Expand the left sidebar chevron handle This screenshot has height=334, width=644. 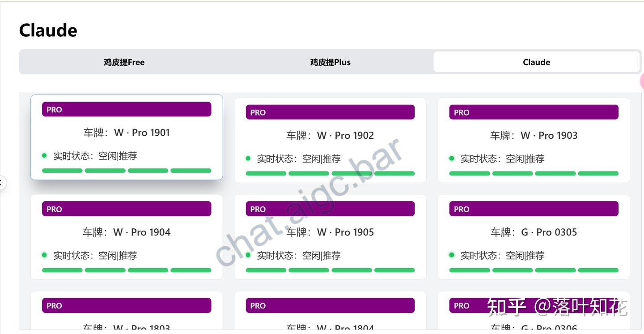(2, 182)
